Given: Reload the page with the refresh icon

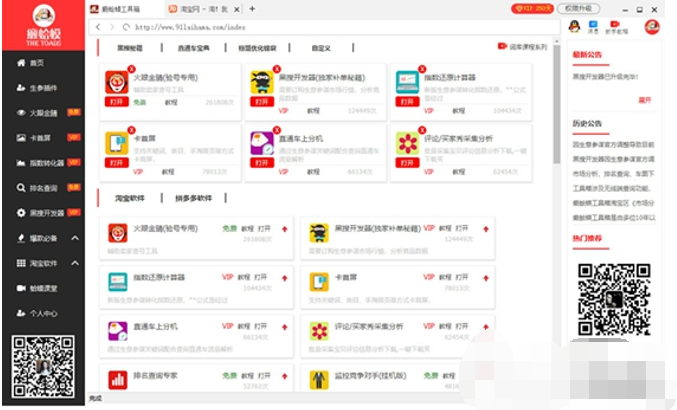Looking at the screenshot, I should coord(126,27).
